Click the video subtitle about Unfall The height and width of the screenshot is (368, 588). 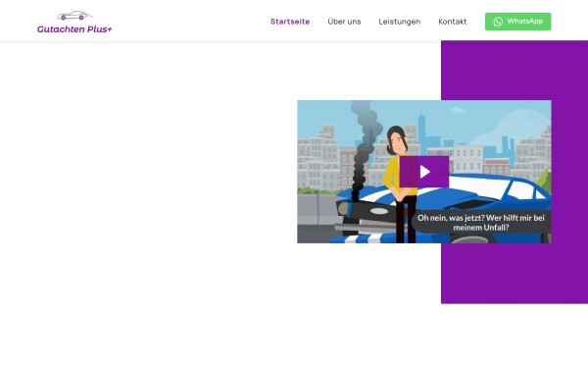481,223
